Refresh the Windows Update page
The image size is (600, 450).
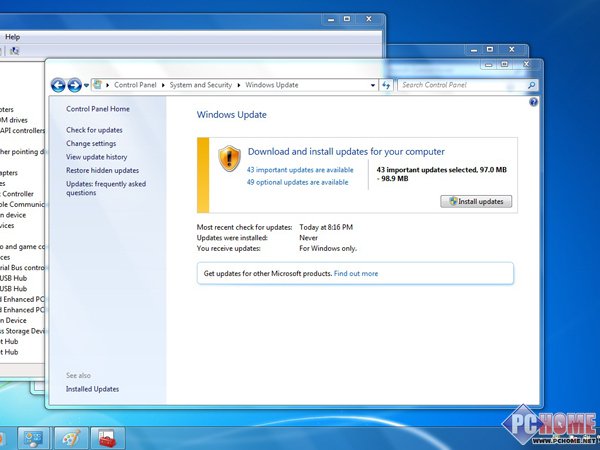(x=386, y=85)
